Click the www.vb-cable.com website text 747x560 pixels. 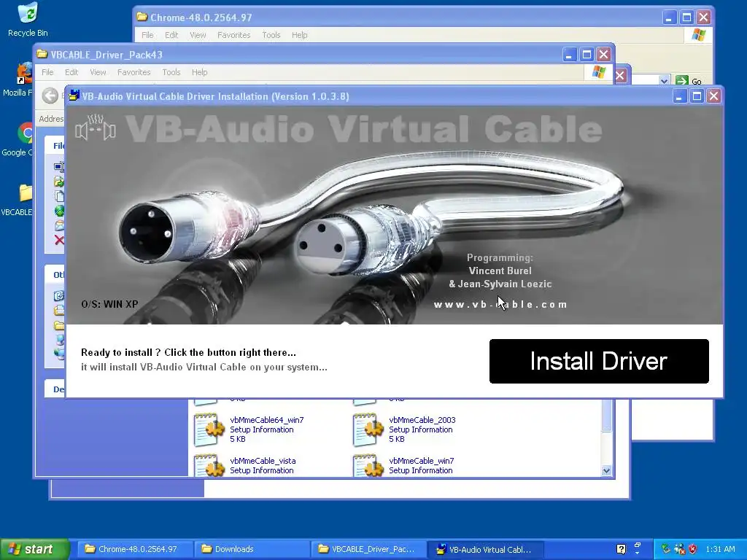pos(500,304)
